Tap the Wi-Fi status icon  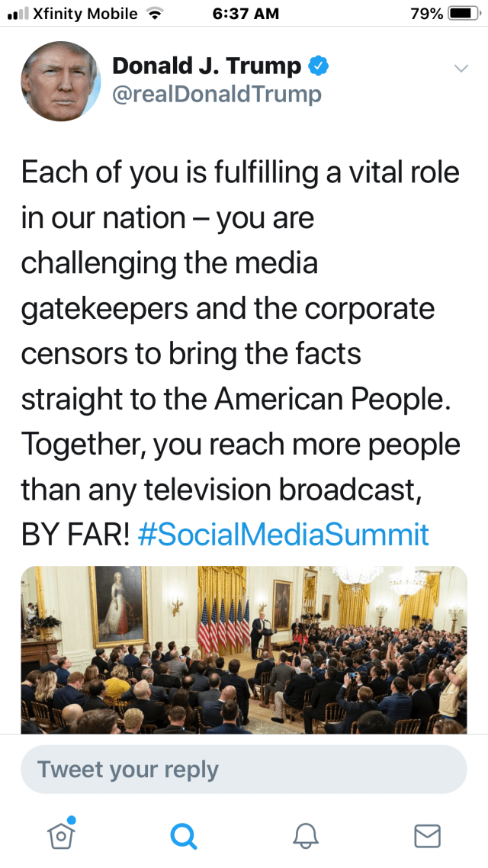click(155, 14)
